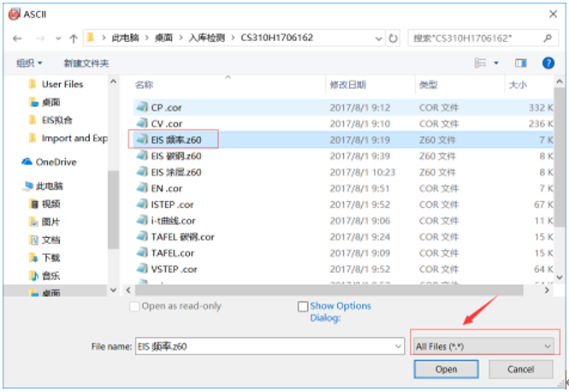
Task: Select 视频 folder in navigation pane
Action: pyautogui.click(x=45, y=204)
